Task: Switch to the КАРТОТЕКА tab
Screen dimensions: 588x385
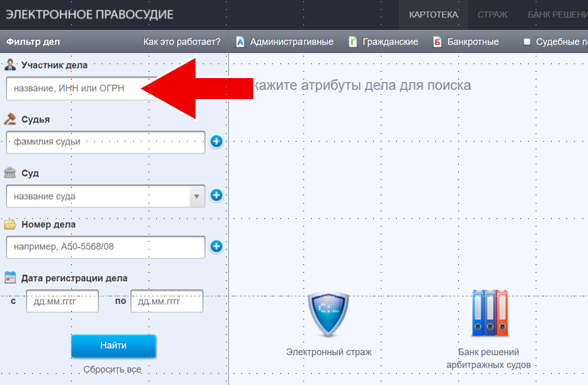Action: tap(433, 15)
